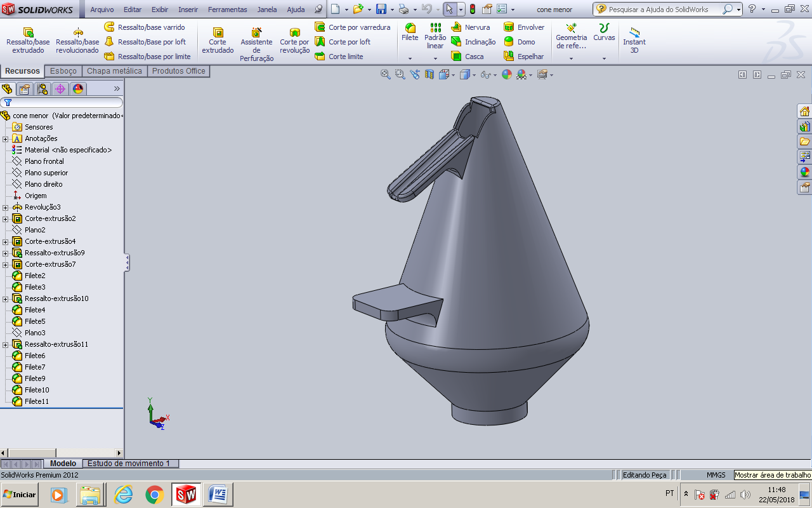Show more FeatureManager tabs with the chevron

coord(117,89)
